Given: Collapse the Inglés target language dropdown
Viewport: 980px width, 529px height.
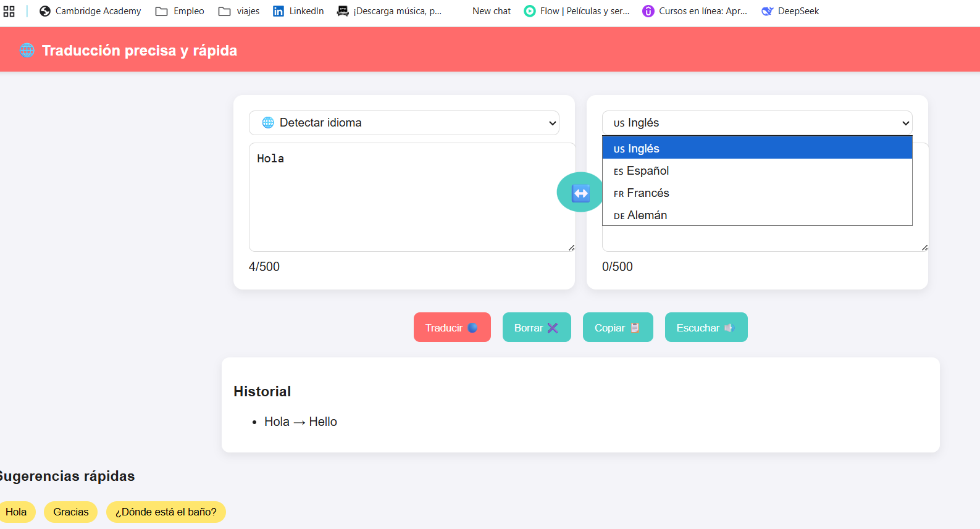Looking at the screenshot, I should pyautogui.click(x=756, y=123).
